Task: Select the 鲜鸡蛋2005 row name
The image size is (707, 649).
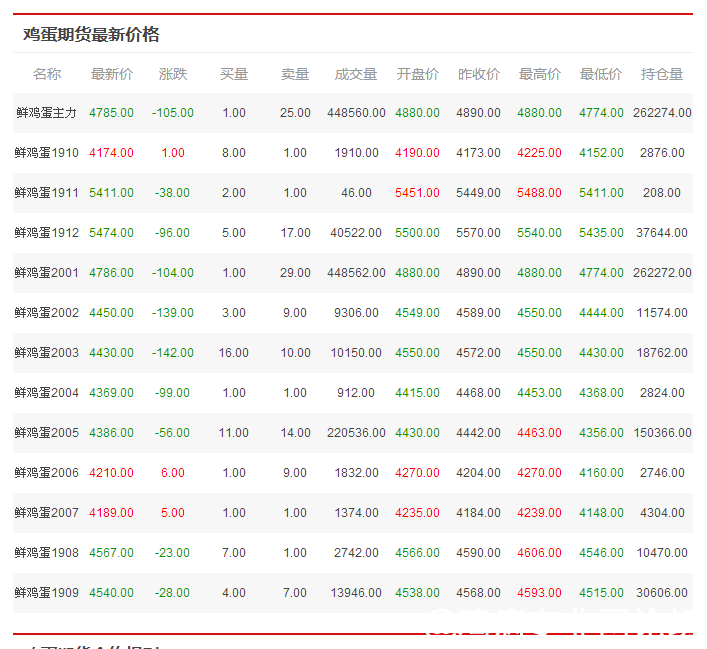Action: [47, 433]
